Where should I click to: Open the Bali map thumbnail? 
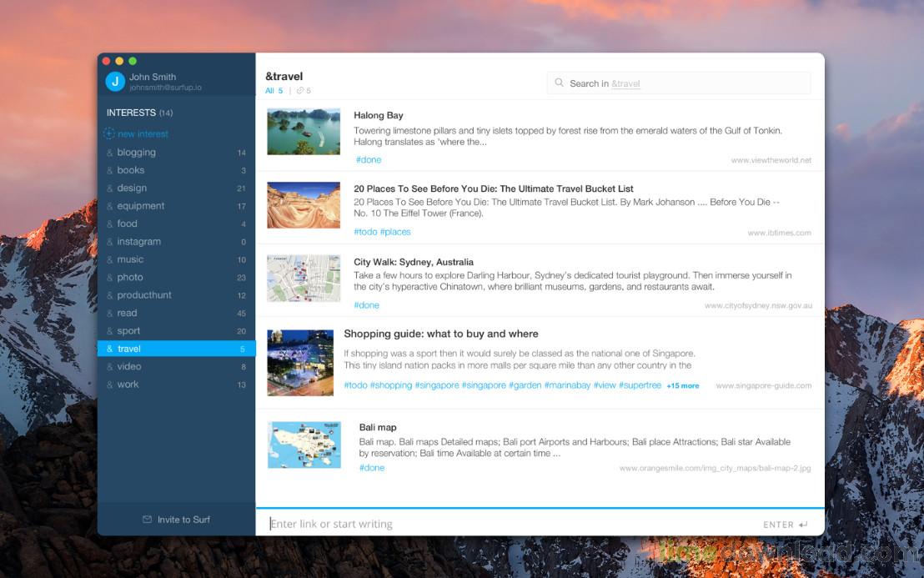point(304,445)
